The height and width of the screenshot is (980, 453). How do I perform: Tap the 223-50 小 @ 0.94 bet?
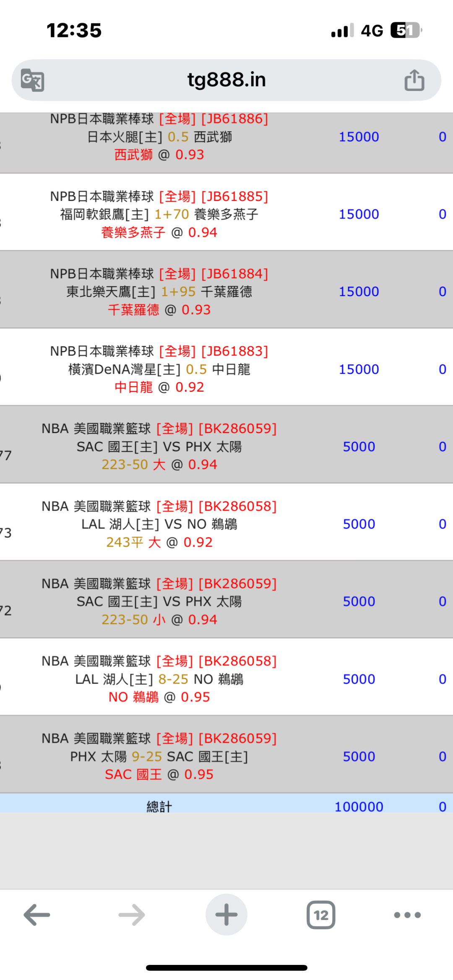pyautogui.click(x=159, y=619)
